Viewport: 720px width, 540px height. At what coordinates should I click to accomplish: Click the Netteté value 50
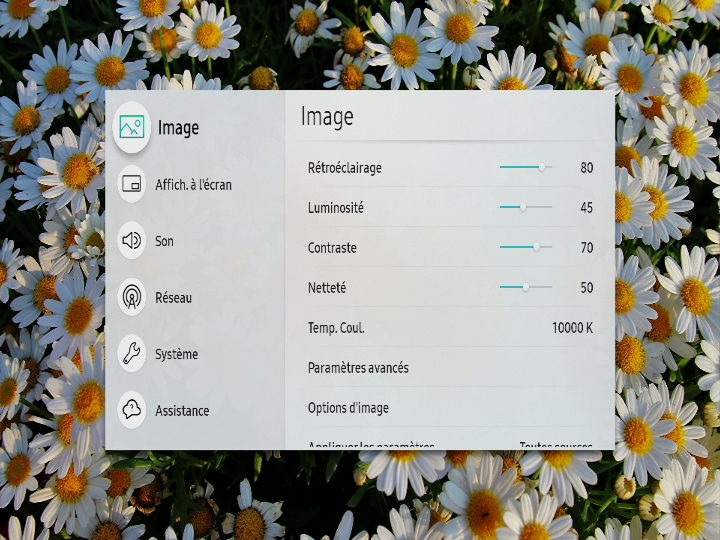pos(586,287)
